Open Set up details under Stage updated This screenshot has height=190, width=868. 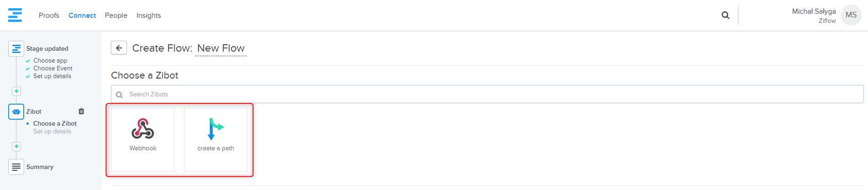[52, 76]
